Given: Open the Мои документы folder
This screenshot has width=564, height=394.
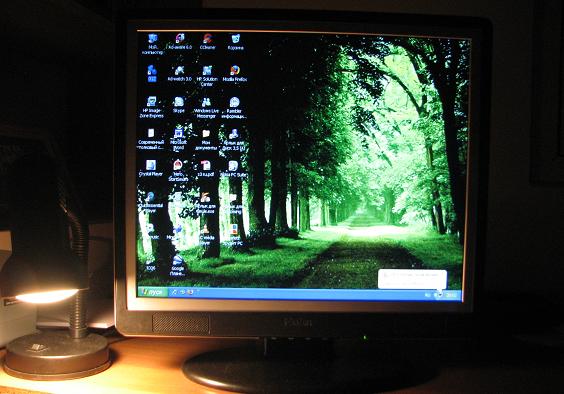Looking at the screenshot, I should tap(206, 139).
